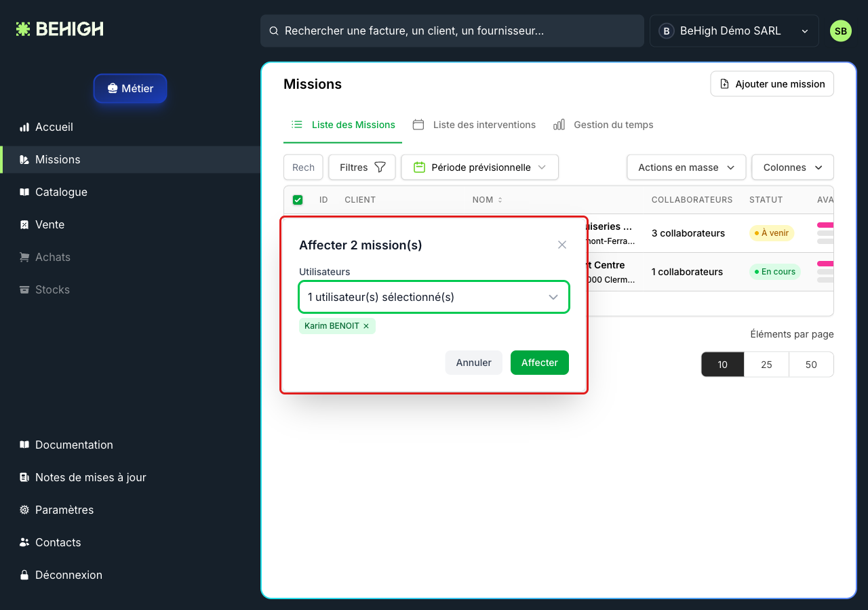Screen dimensions: 868x610
Task: Click the search magnifier icon
Action: pyautogui.click(x=274, y=31)
